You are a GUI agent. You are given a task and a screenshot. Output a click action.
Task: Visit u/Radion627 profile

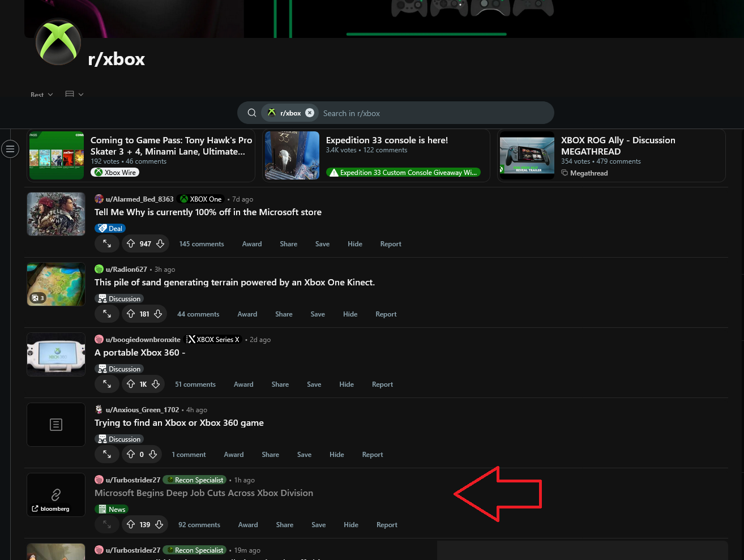(x=126, y=269)
